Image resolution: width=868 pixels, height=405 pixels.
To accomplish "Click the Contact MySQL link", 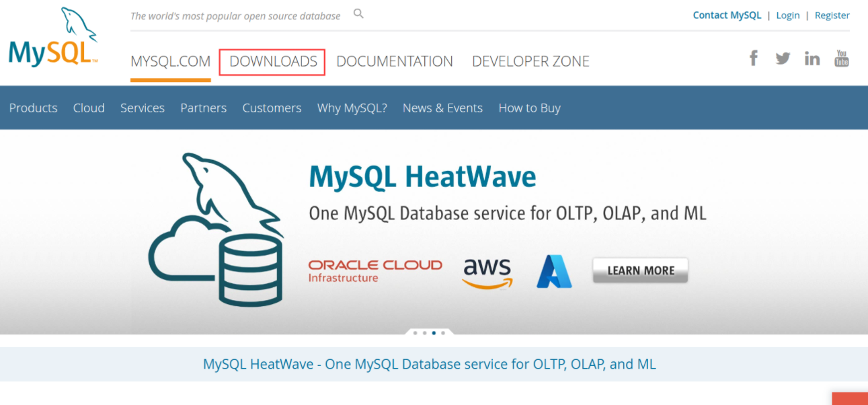I will pos(727,15).
